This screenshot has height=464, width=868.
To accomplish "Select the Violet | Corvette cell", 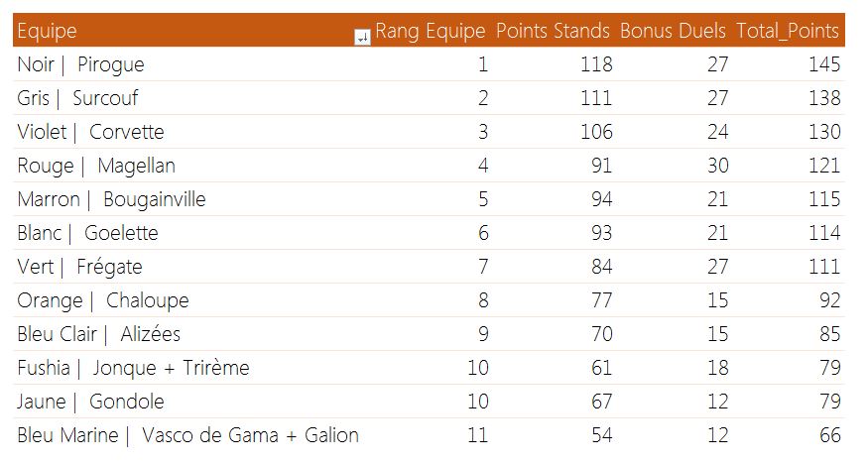I will 91,132.
